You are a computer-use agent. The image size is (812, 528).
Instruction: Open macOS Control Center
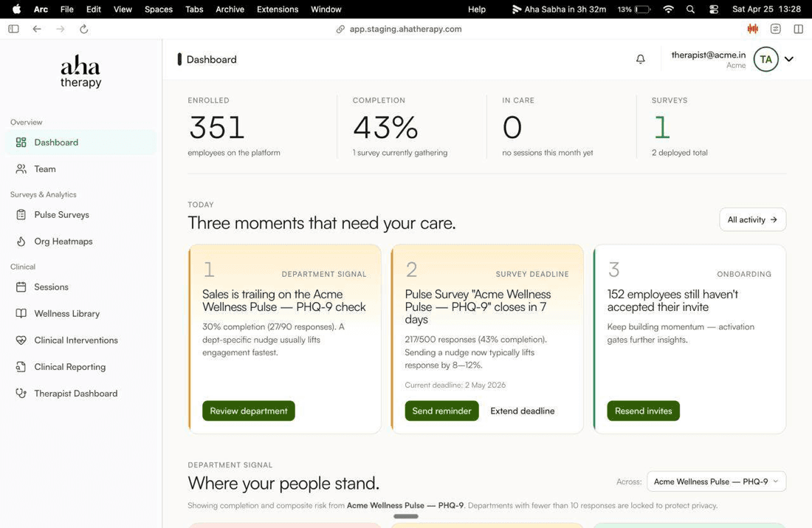[714, 10]
